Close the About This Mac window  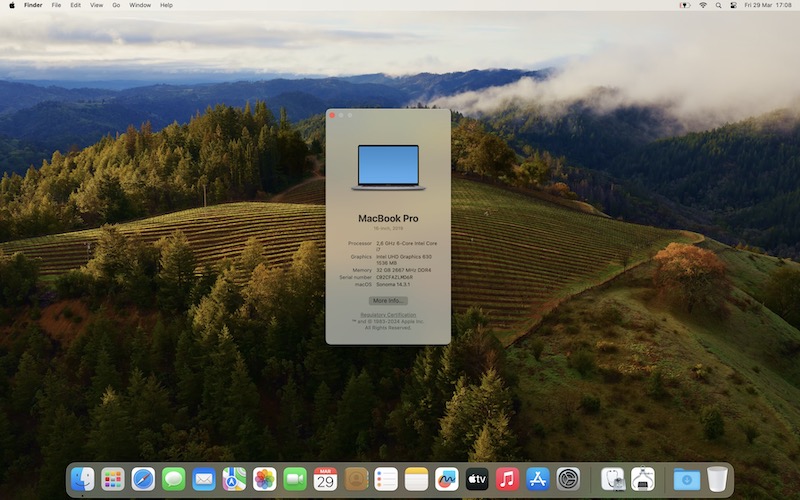point(332,115)
